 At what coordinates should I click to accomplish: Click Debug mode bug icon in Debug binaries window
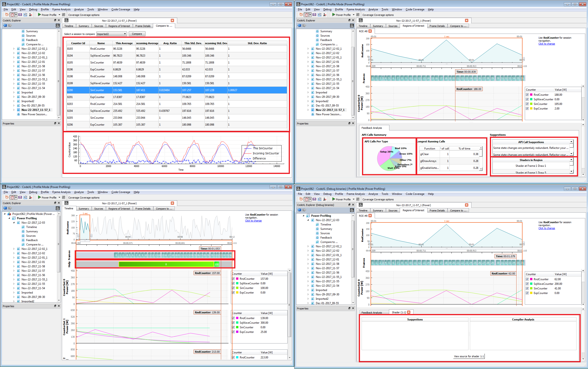click(301, 199)
